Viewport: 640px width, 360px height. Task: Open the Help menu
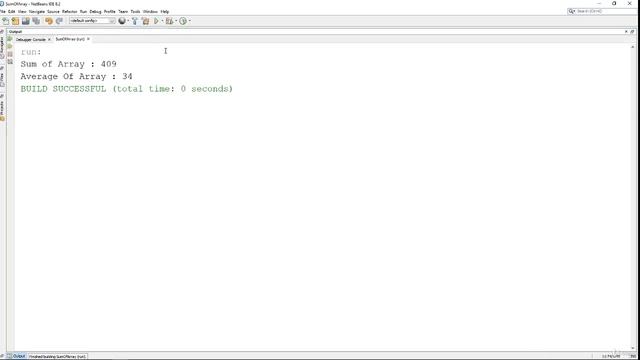[x=164, y=11]
